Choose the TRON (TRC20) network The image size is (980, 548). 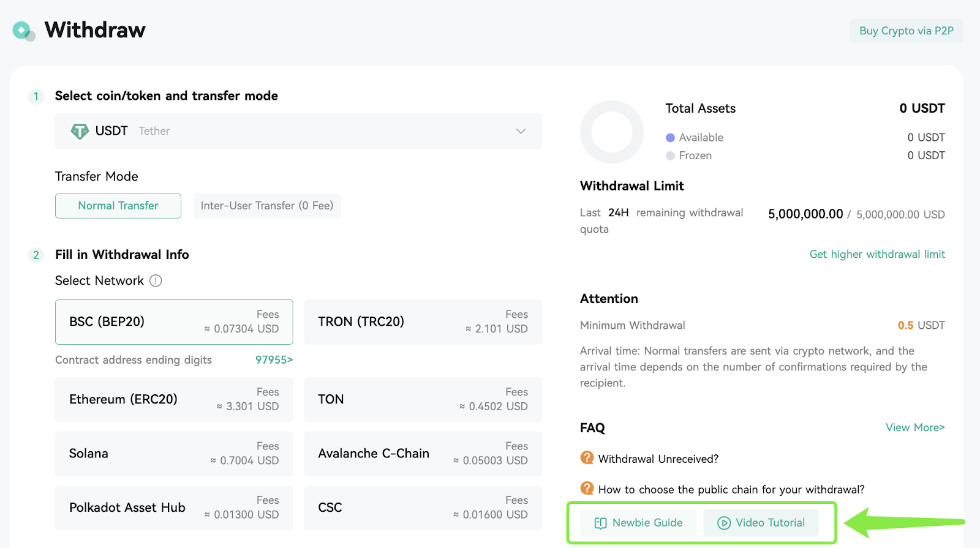[x=423, y=322]
